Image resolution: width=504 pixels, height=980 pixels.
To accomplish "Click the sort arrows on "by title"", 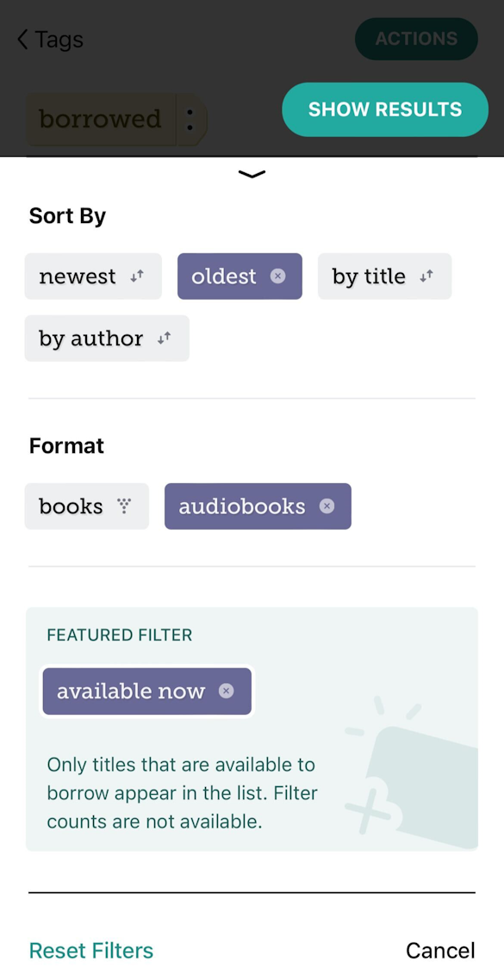I will (x=424, y=276).
